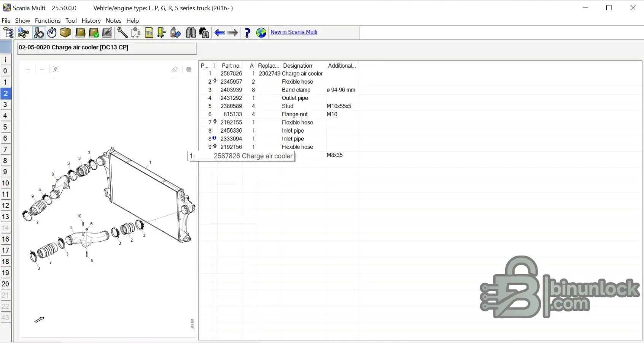
Task: Switch to main group 0 in the left sidebar
Action: click(5, 71)
